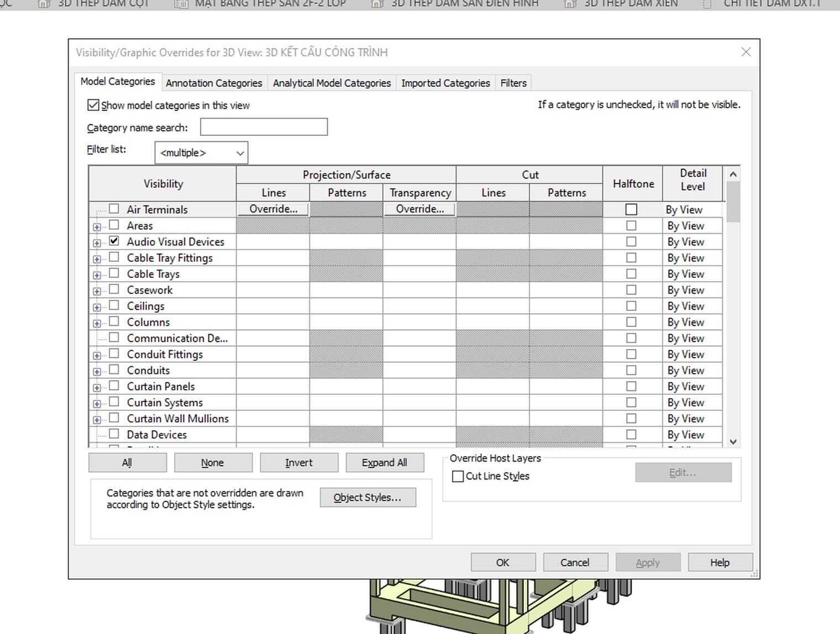Uncheck the Audio Visual Devices checkbox
Image resolution: width=840 pixels, height=634 pixels.
click(x=114, y=241)
